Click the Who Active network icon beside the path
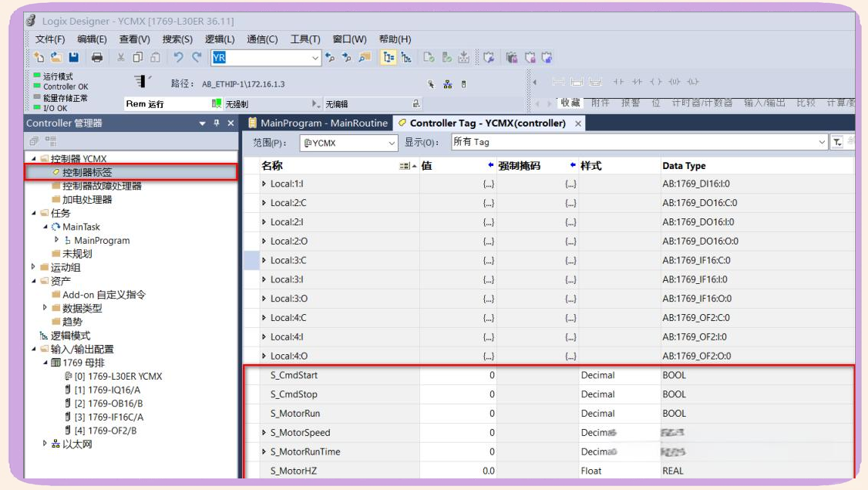 (448, 84)
